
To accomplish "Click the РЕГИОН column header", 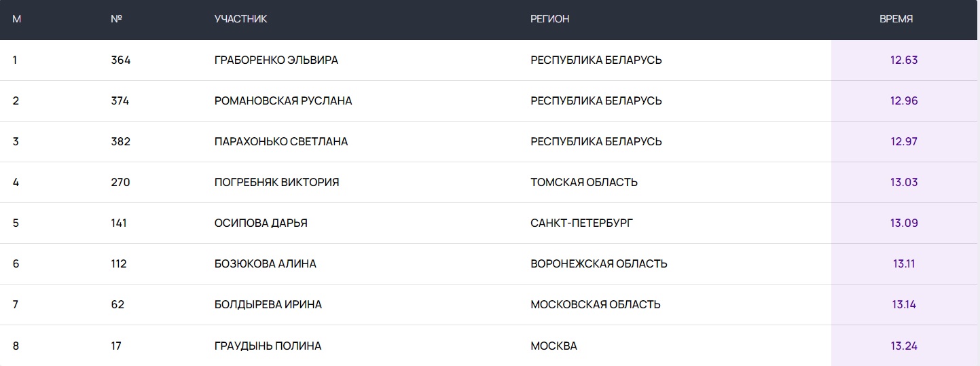I will coord(549,19).
